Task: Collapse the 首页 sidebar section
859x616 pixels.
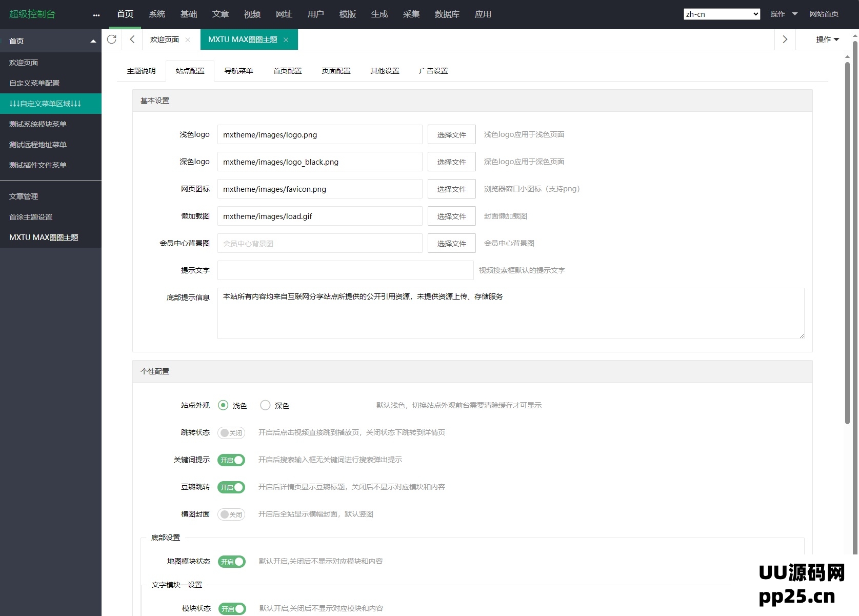Action: 93,41
